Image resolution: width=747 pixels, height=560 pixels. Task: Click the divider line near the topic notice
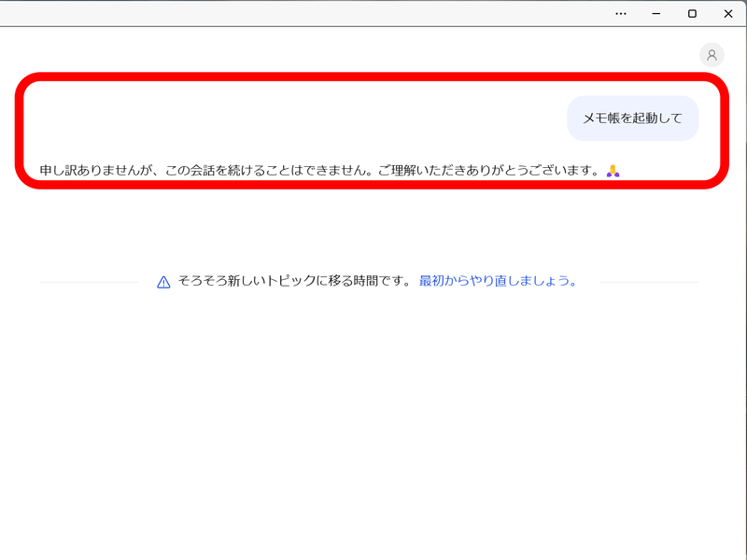89,280
